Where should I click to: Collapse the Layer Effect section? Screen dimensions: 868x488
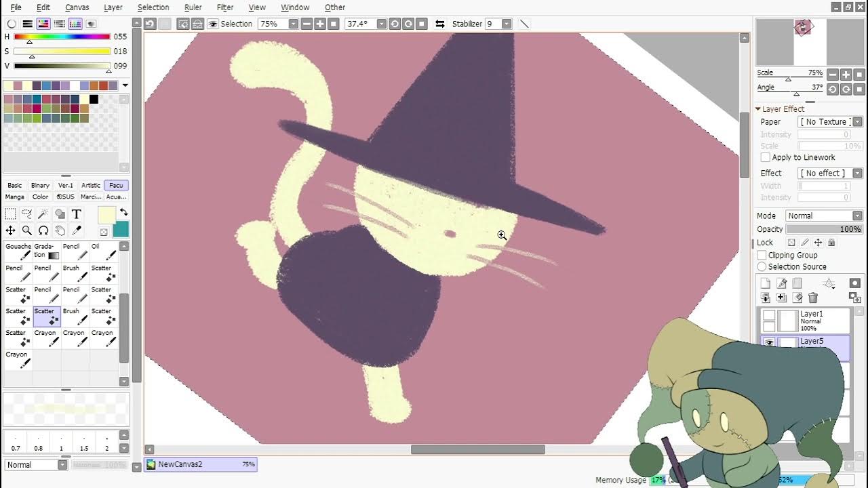(758, 109)
